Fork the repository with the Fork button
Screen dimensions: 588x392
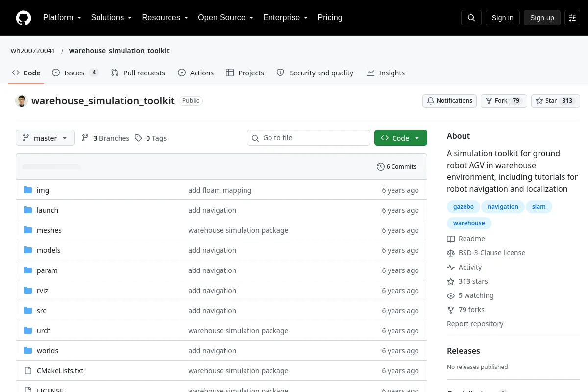tap(504, 101)
